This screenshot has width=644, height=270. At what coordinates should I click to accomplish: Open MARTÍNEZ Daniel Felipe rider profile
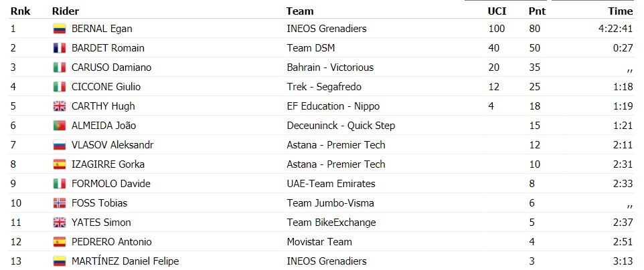pos(125,261)
